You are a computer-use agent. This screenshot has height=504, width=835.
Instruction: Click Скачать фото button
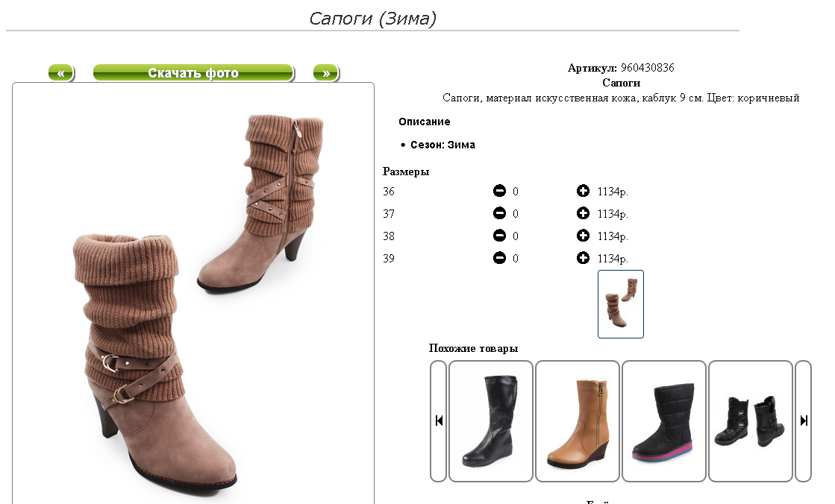(193, 73)
